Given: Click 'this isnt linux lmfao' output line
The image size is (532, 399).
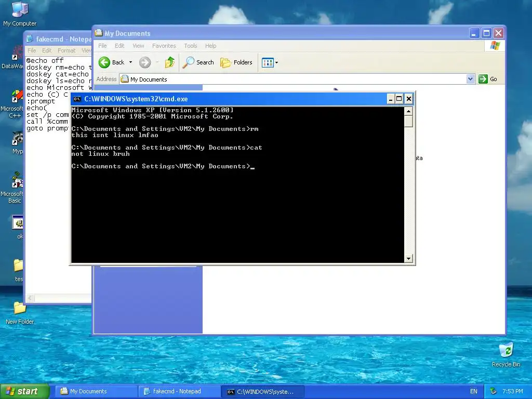Looking at the screenshot, I should tap(115, 135).
